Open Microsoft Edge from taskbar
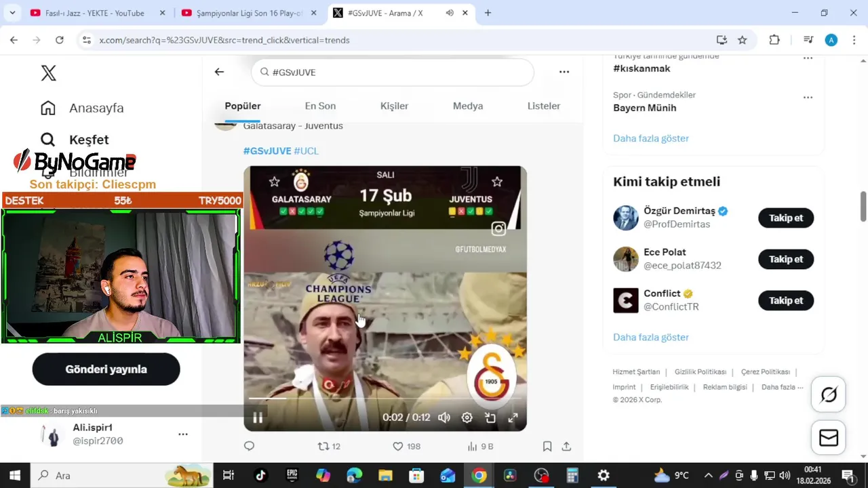The image size is (868, 488). [354, 475]
